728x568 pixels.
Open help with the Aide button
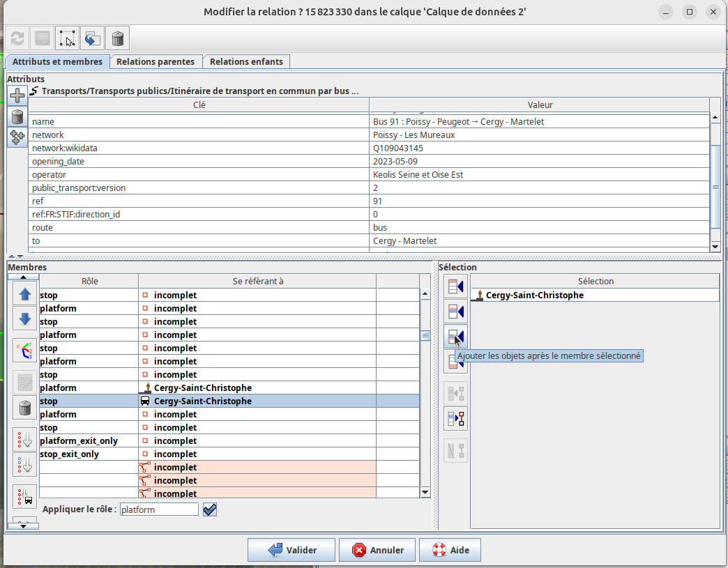pos(450,550)
